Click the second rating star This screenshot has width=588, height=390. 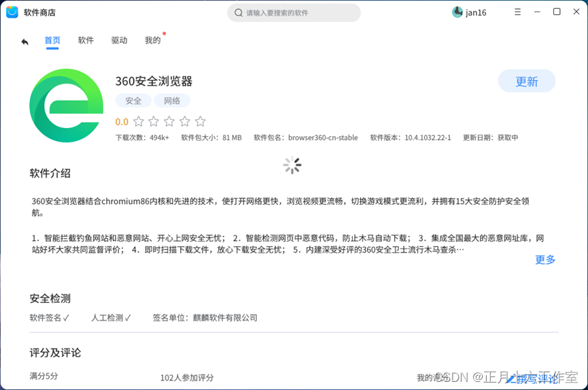154,121
